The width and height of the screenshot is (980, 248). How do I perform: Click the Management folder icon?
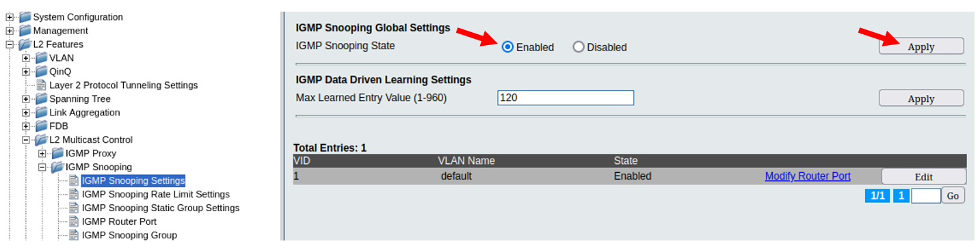[25, 31]
